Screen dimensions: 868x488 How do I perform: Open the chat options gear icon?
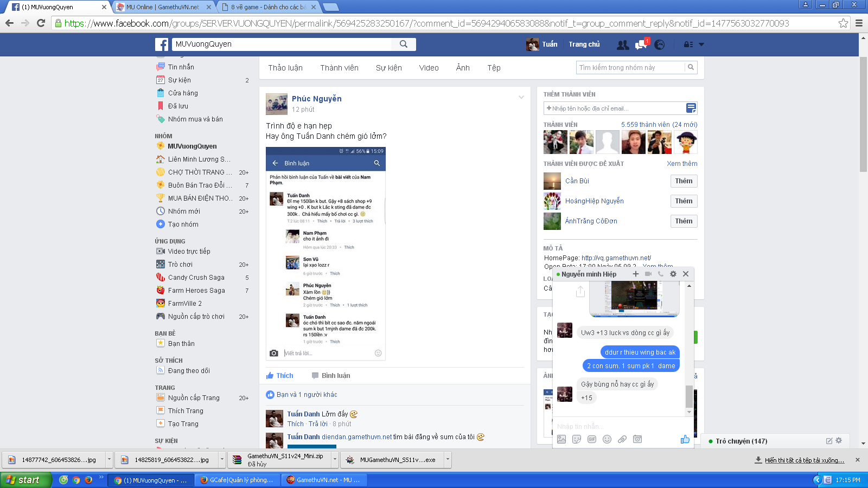pyautogui.click(x=673, y=274)
